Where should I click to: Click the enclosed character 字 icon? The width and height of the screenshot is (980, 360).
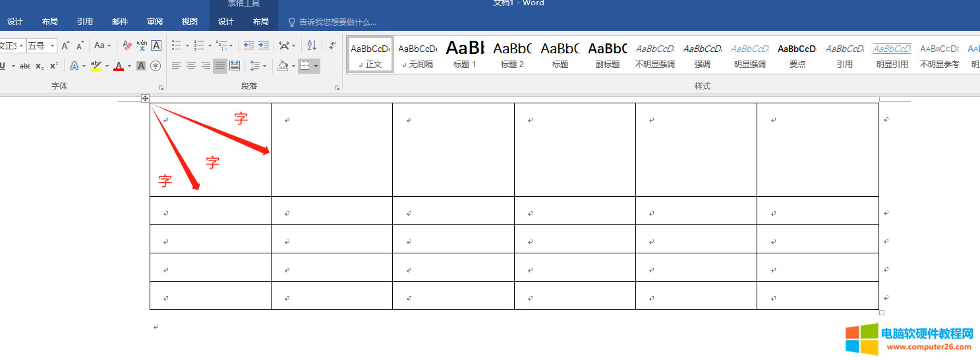(x=156, y=66)
